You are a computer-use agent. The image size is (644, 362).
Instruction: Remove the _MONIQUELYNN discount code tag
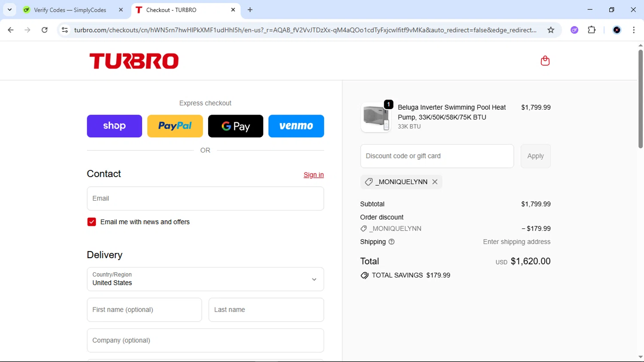point(435,182)
